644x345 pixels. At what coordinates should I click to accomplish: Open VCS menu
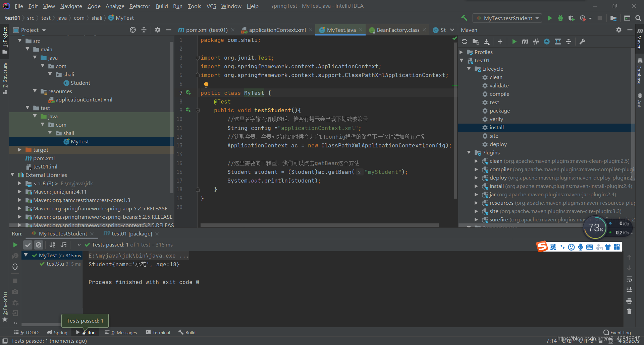pyautogui.click(x=211, y=6)
